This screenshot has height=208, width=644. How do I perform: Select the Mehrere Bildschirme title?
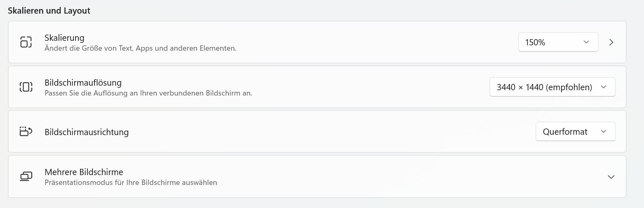[x=84, y=172]
